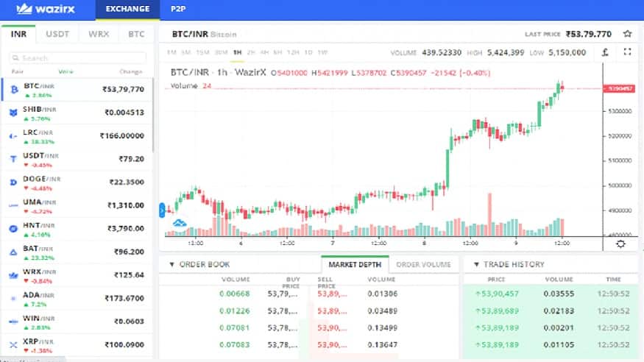Screen dimensions: 644x362
Task: Select sell volume 0.01306 in order book
Action: pos(383,294)
